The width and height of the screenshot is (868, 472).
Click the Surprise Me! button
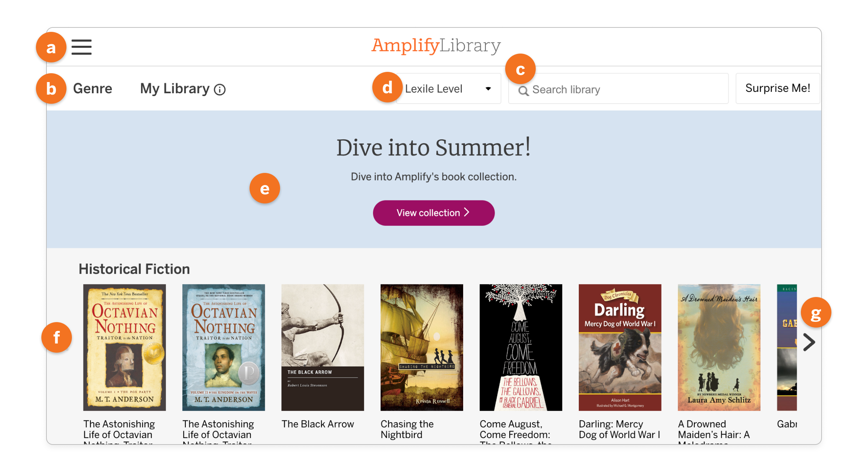(x=778, y=88)
